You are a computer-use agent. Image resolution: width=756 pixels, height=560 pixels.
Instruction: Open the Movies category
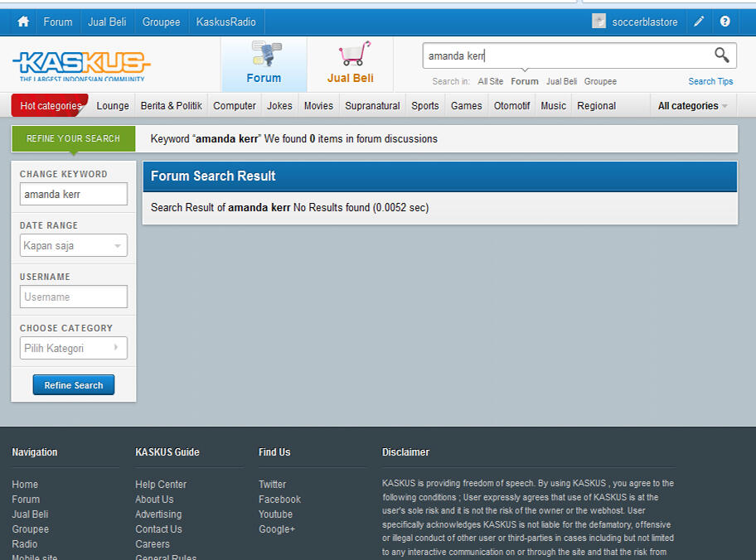318,105
